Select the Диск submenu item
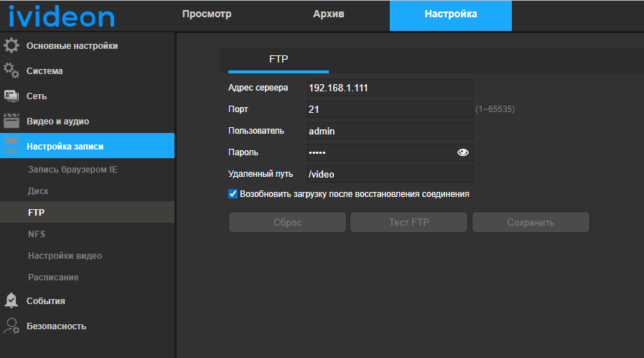644x358 pixels. (87, 191)
